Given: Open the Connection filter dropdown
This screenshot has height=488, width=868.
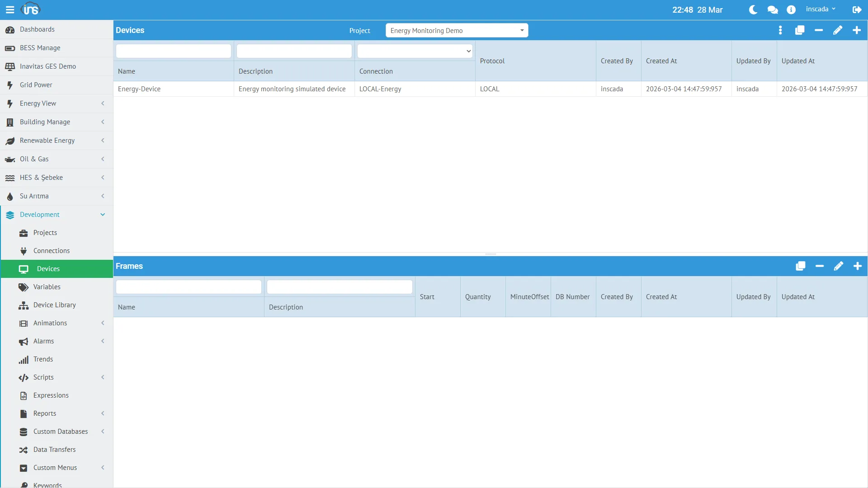Looking at the screenshot, I should (415, 51).
